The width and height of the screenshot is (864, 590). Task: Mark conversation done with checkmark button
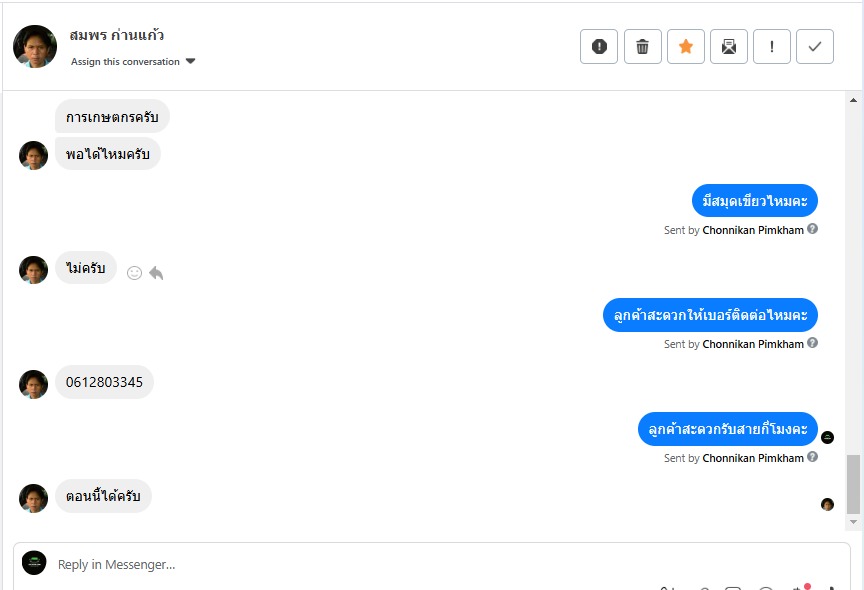tap(815, 47)
